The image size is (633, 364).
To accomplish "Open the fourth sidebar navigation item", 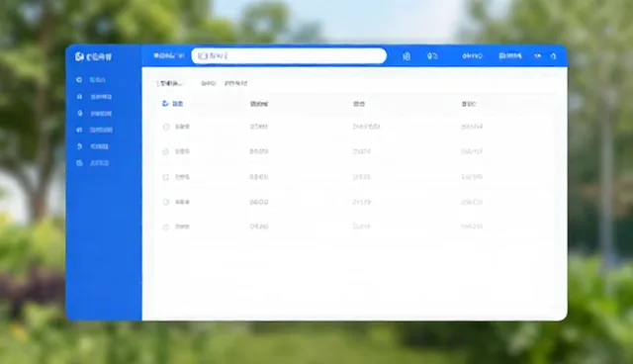I will [95, 130].
